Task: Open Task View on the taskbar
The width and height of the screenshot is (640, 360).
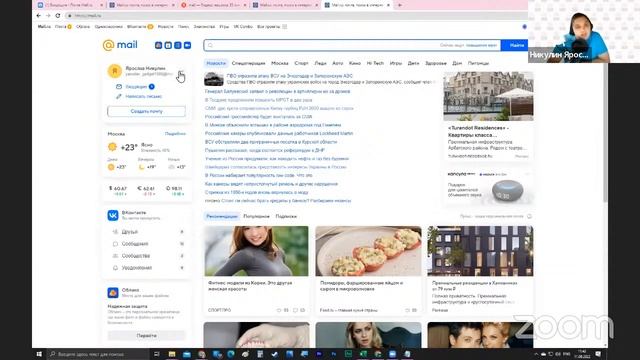Action: tap(156, 354)
